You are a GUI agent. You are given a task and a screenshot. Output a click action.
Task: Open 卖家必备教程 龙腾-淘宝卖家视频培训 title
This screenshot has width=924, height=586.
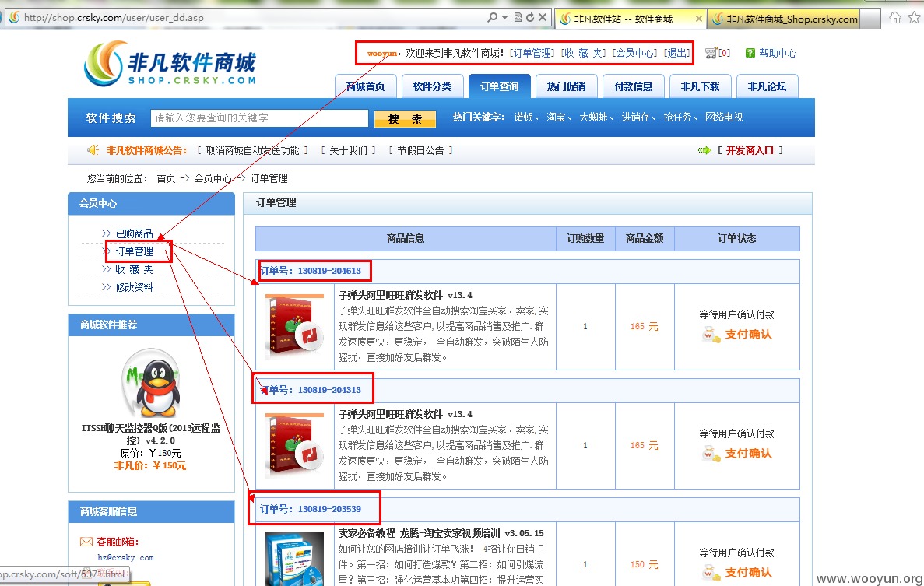(441, 533)
